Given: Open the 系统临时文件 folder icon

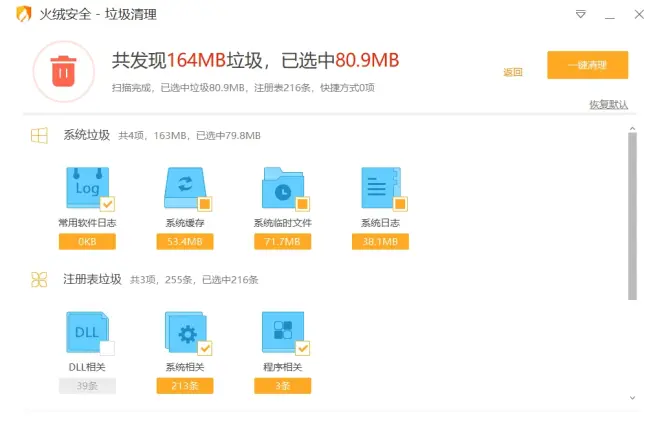Looking at the screenshot, I should (282, 187).
